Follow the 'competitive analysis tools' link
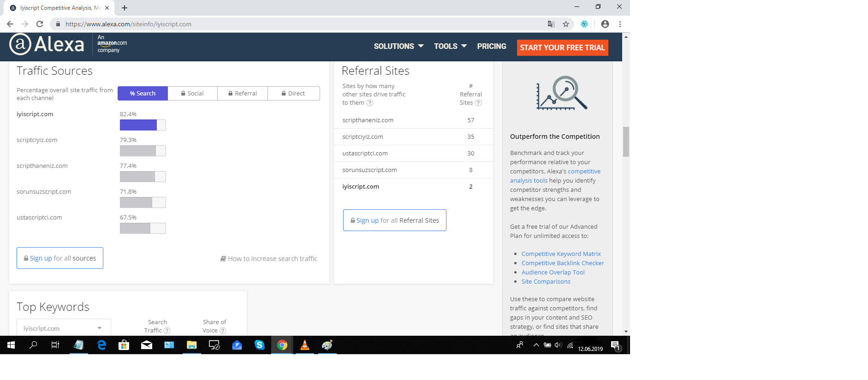Viewport: 868px width, 380px height. [x=555, y=176]
